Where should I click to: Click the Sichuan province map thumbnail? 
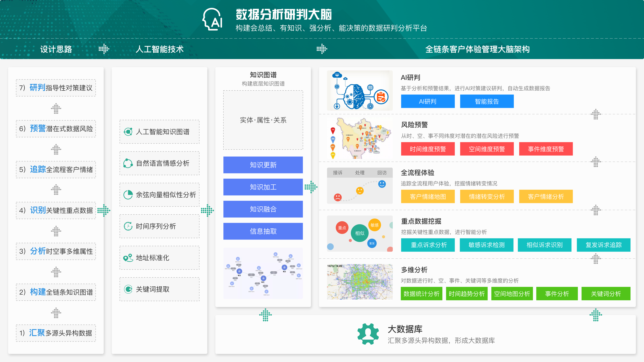[360, 138]
